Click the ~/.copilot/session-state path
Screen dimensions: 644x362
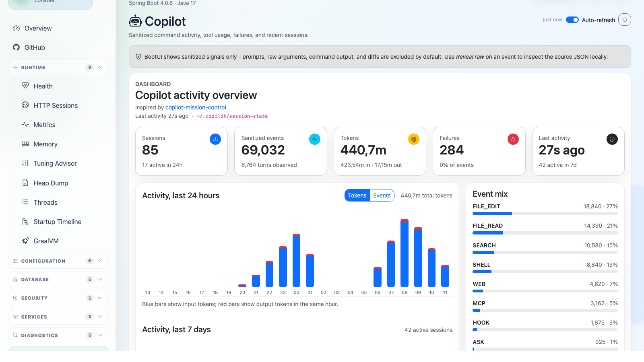pos(232,116)
